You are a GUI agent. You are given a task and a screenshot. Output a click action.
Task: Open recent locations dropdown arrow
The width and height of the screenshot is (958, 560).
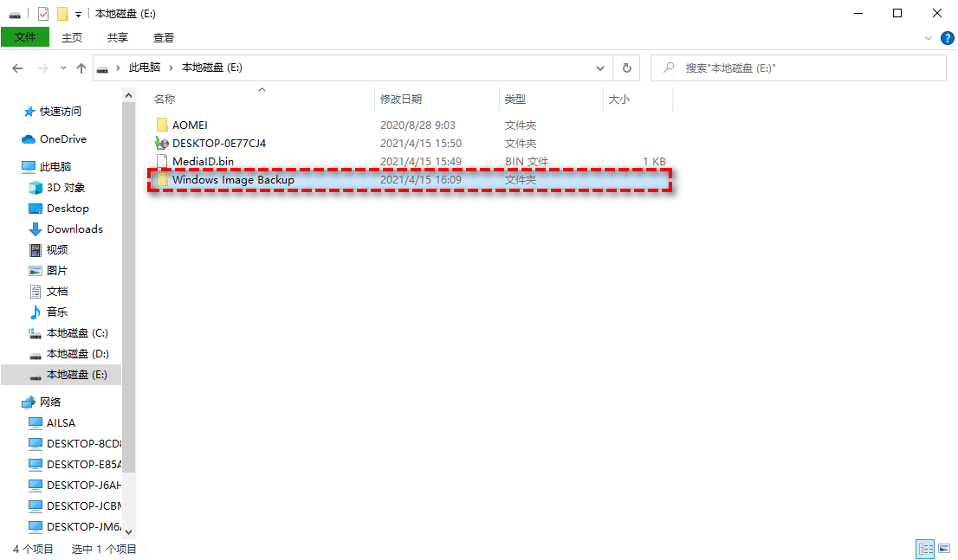(x=63, y=68)
